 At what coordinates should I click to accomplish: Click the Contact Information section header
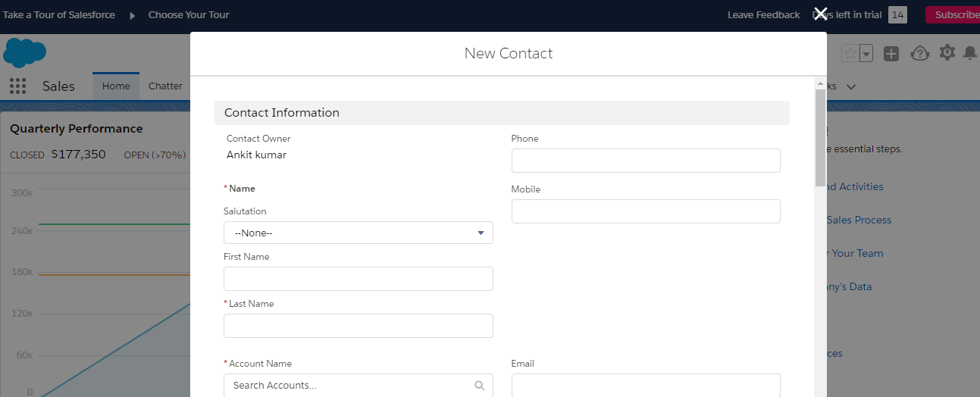click(502, 113)
